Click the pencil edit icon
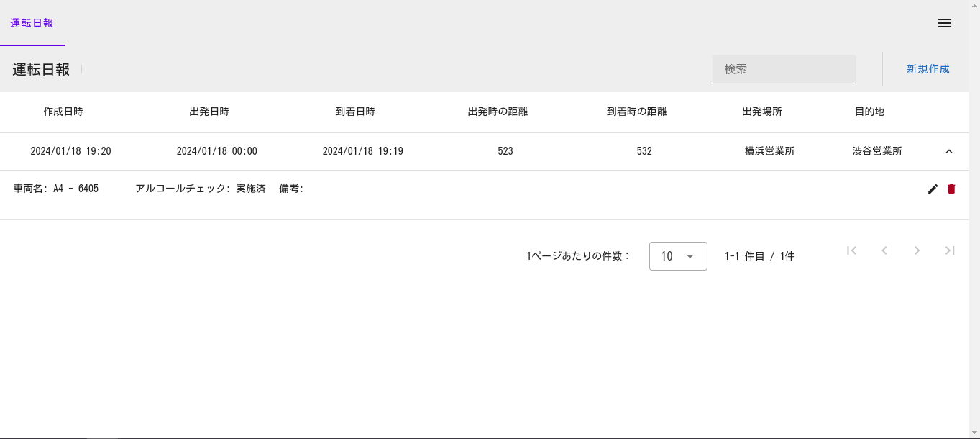Screen dimensions: 980x439 pyautogui.click(x=933, y=189)
